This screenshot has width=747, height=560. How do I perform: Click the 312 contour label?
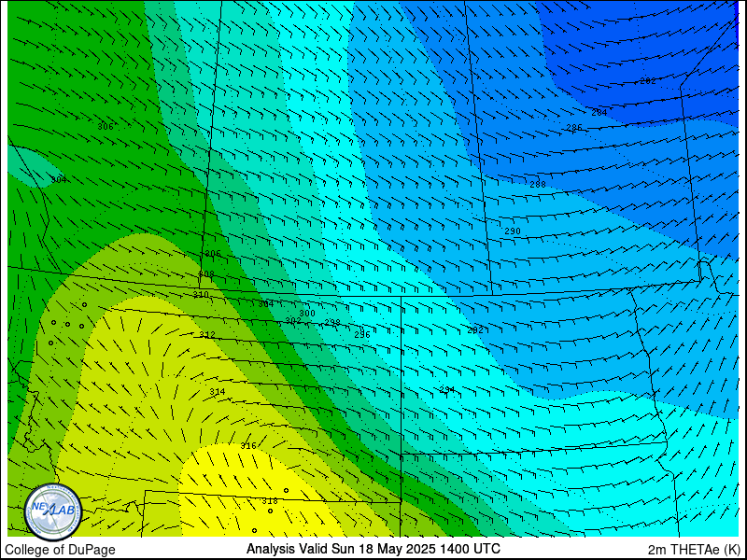[207, 335]
